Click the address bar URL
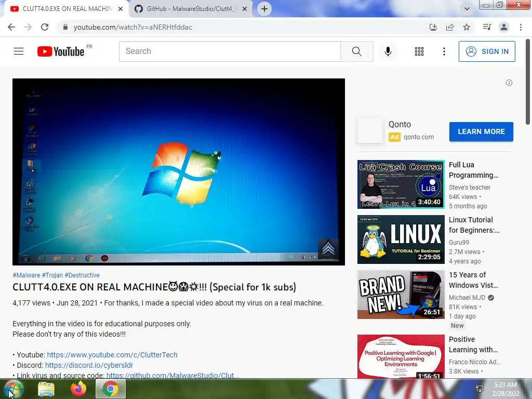The image size is (532, 399). pos(132,27)
